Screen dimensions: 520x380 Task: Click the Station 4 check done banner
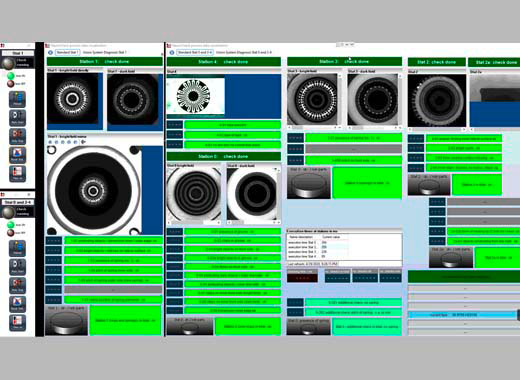pos(224,62)
